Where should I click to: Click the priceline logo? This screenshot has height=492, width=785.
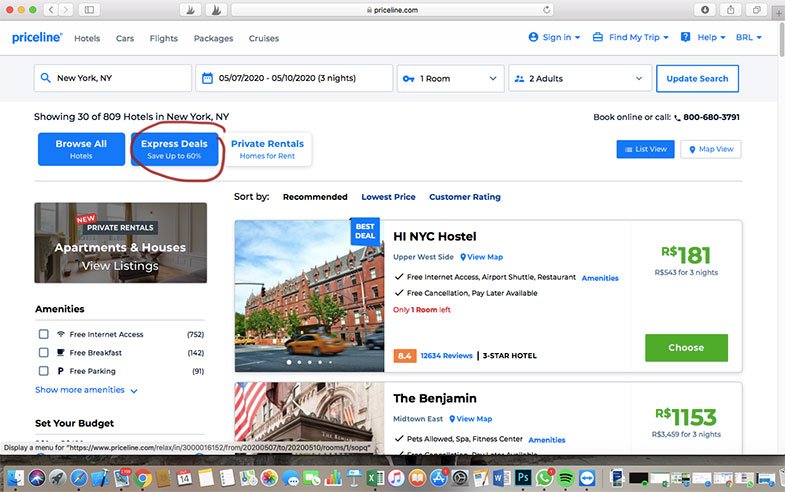[37, 38]
